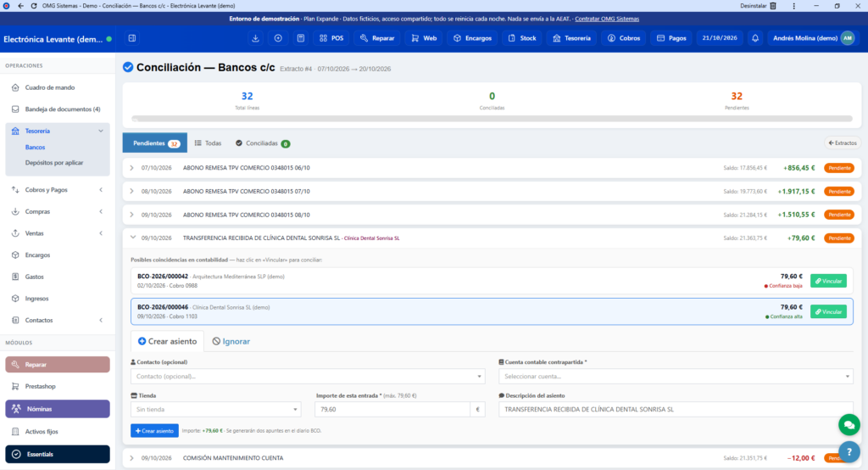Image resolution: width=868 pixels, height=470 pixels.
Task: Click the reconciliation progress bar
Action: [492, 119]
